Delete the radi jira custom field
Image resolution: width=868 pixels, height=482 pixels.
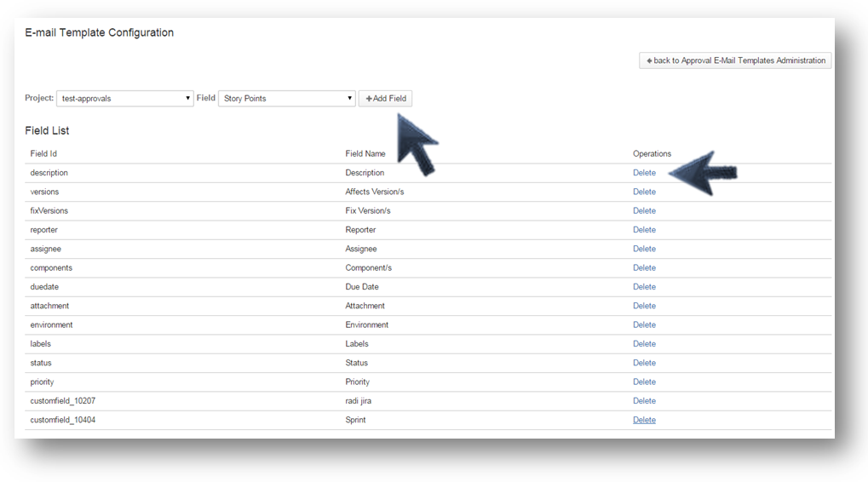click(x=644, y=401)
